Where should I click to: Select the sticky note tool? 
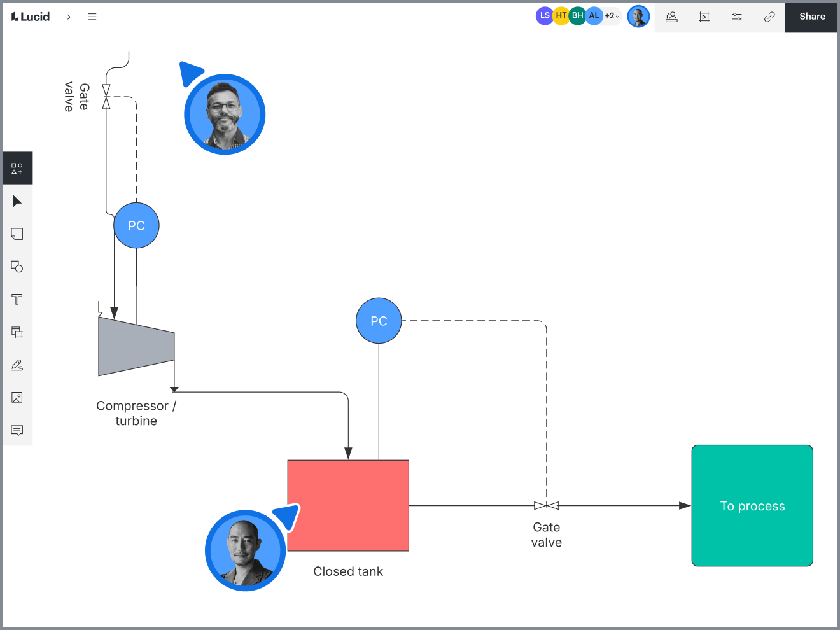point(17,234)
